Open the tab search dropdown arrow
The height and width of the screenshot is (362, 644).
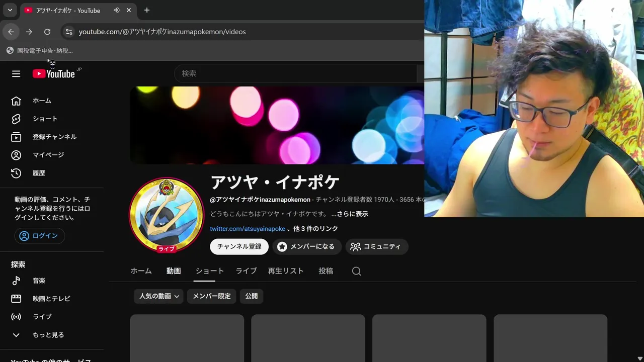10,10
